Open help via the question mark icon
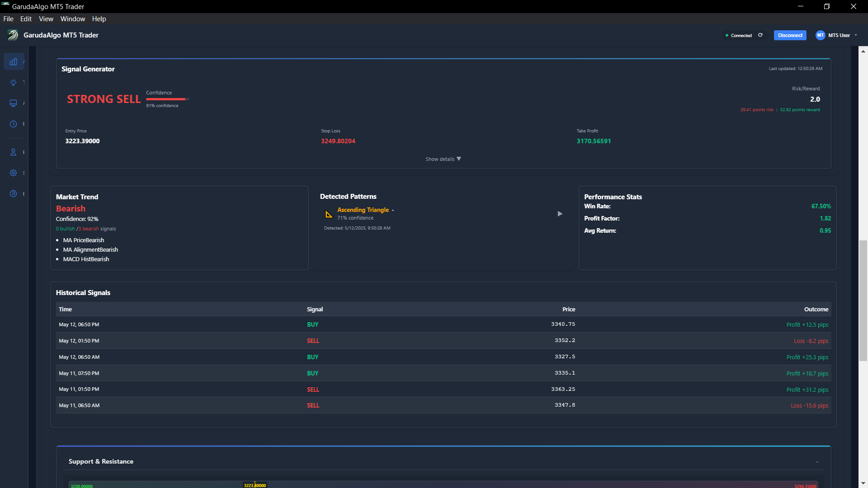The width and height of the screenshot is (868, 488). 14,193
